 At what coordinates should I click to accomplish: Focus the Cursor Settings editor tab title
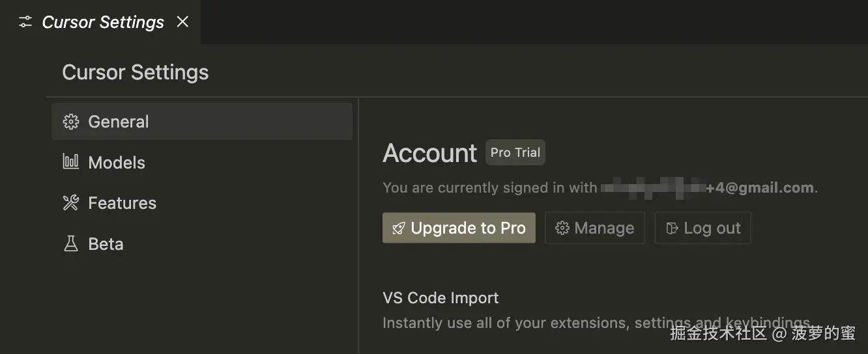[x=103, y=22]
